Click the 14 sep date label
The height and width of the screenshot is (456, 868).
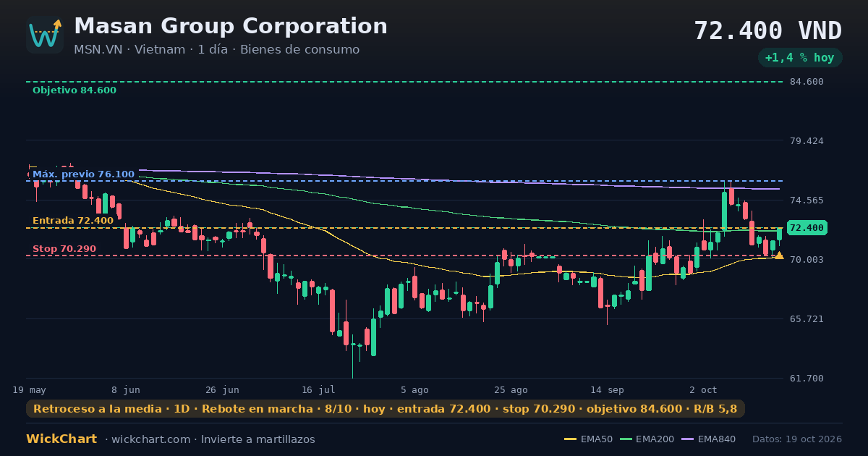tap(606, 389)
